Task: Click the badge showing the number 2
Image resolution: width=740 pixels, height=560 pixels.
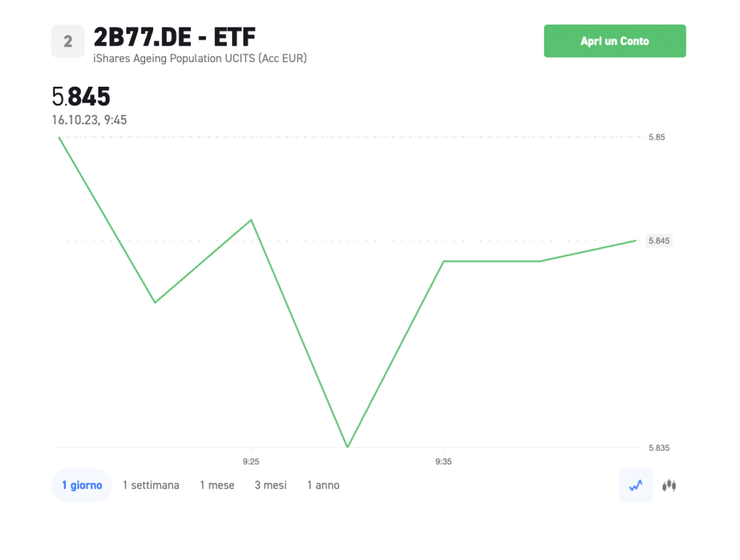Action: [x=67, y=41]
